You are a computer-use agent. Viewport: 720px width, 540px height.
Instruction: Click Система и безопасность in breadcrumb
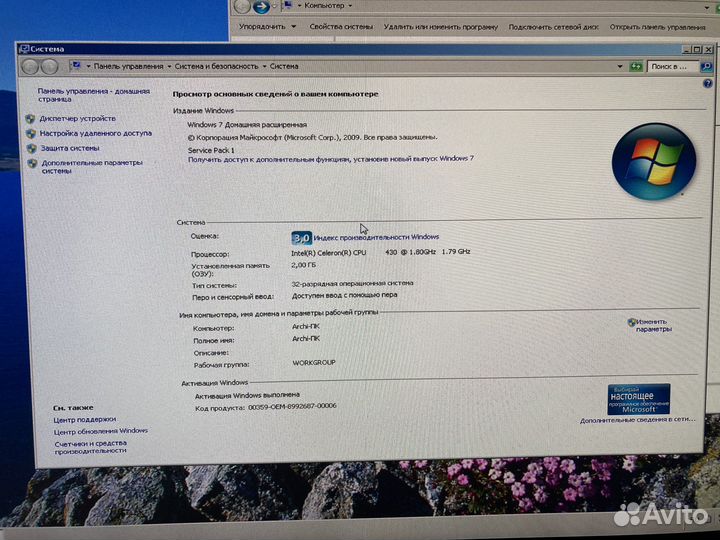tap(217, 66)
